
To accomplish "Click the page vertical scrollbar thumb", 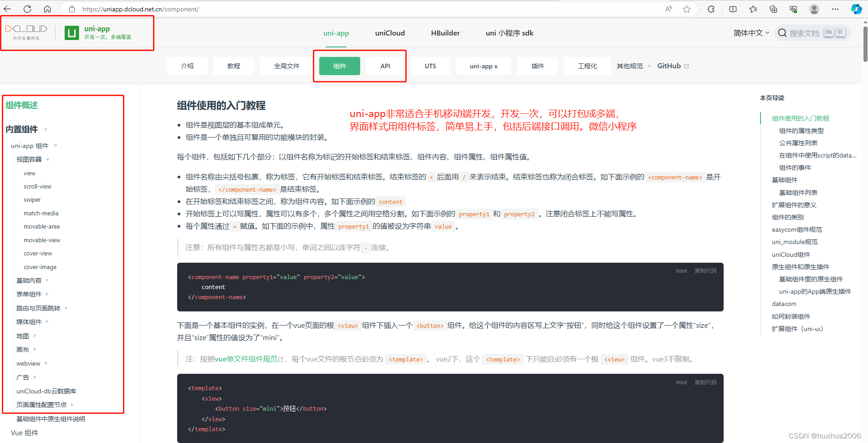I will (865, 44).
